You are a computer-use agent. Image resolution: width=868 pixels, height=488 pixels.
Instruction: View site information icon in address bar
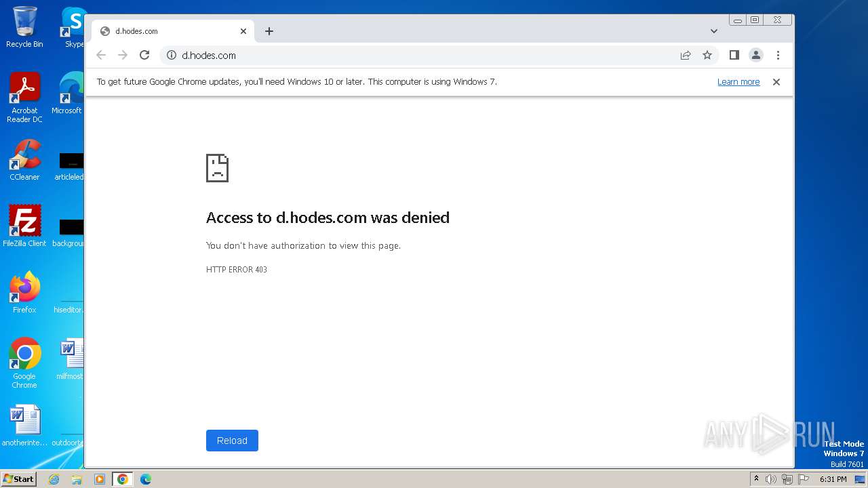pos(172,56)
